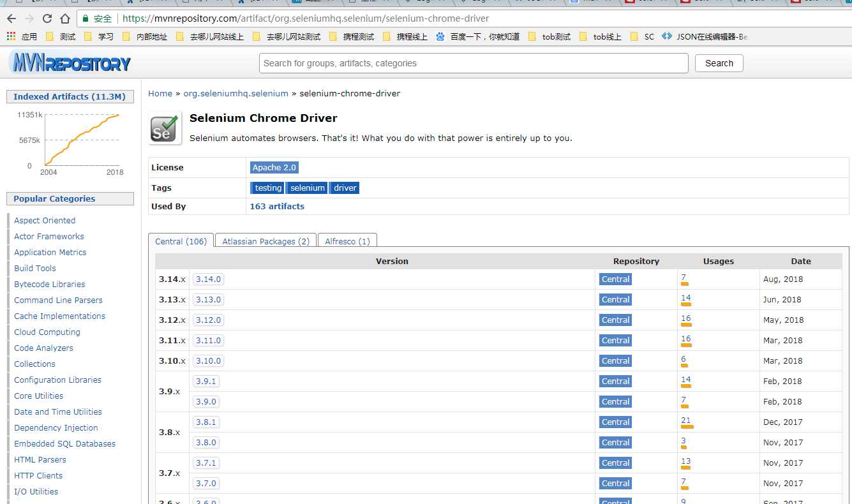Open the 内部地址 bookmark folder
The image size is (852, 504).
tap(145, 36)
